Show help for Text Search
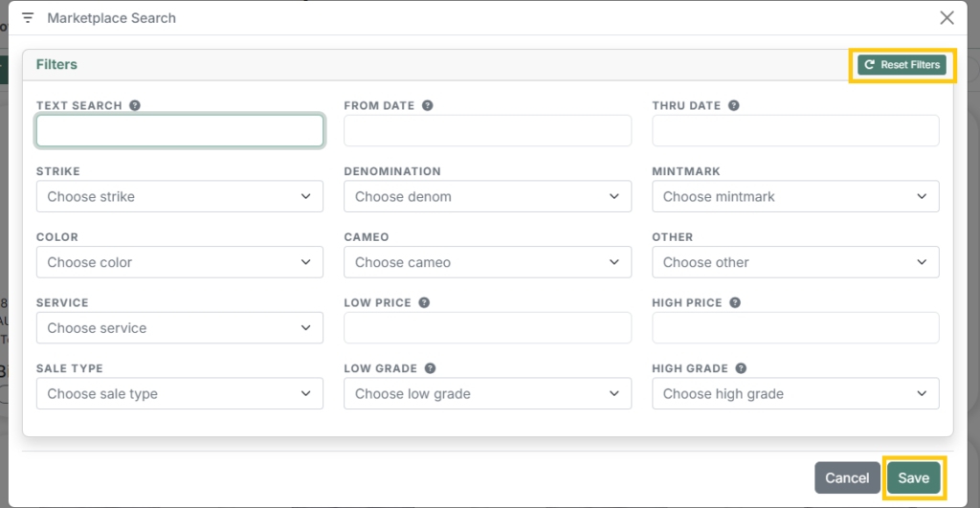 tap(135, 105)
